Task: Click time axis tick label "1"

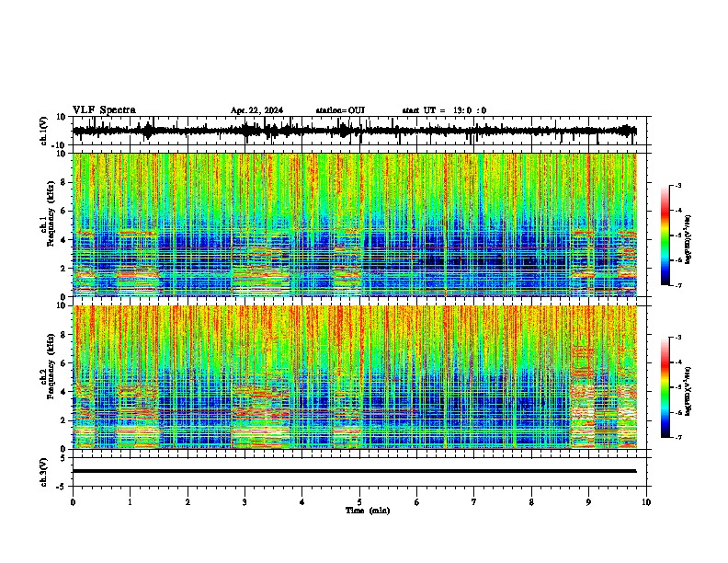Action: [x=130, y=502]
